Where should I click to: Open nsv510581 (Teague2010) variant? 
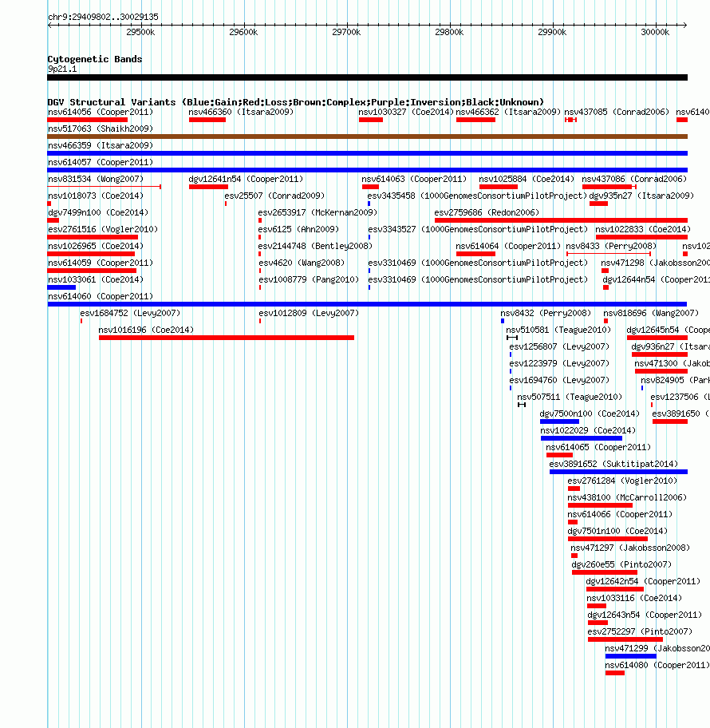pyautogui.click(x=558, y=329)
